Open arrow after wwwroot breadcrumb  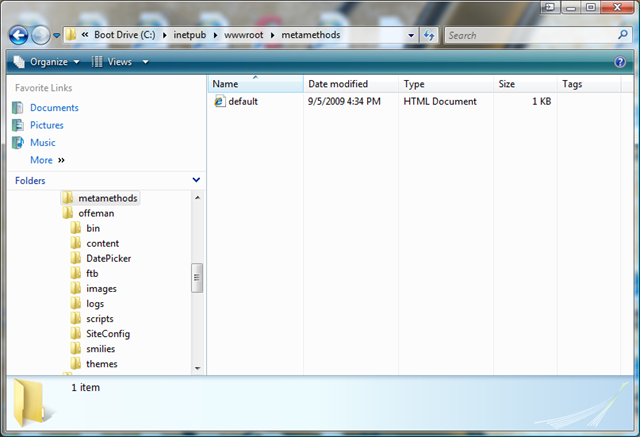tap(272, 35)
